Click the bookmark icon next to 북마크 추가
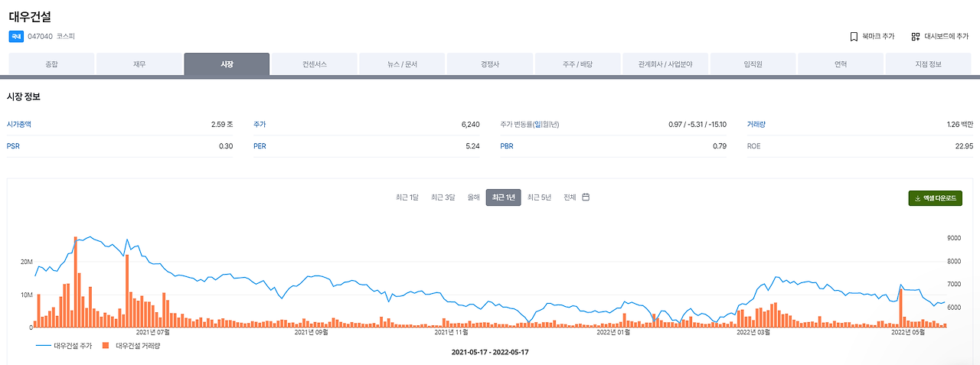The height and width of the screenshot is (365, 980). pos(854,36)
